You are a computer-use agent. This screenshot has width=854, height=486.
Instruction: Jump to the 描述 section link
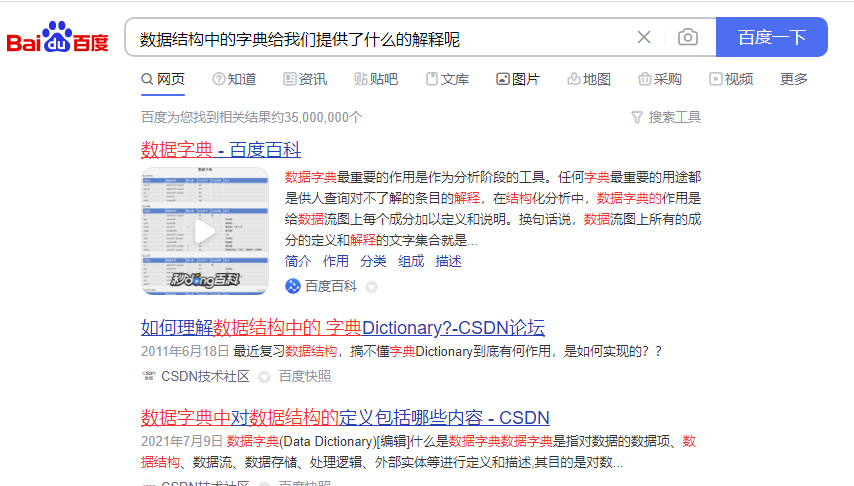[448, 262]
